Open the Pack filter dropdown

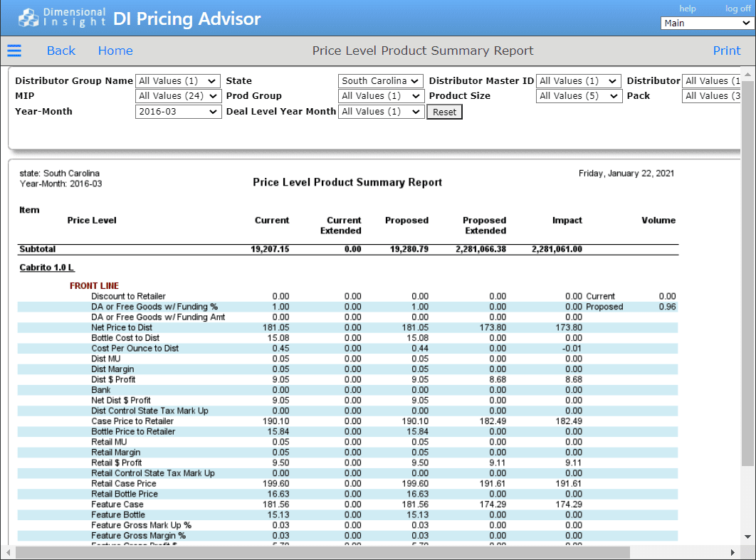(x=712, y=96)
